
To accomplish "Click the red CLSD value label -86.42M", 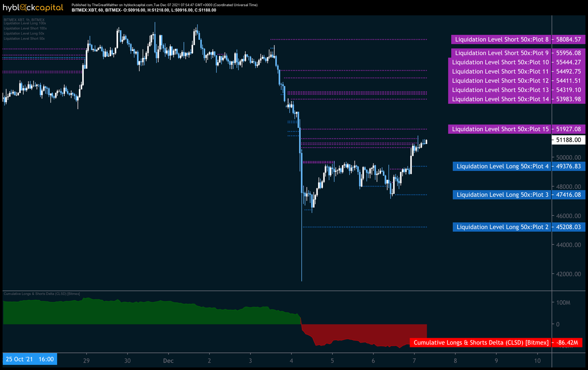I will coord(497,342).
